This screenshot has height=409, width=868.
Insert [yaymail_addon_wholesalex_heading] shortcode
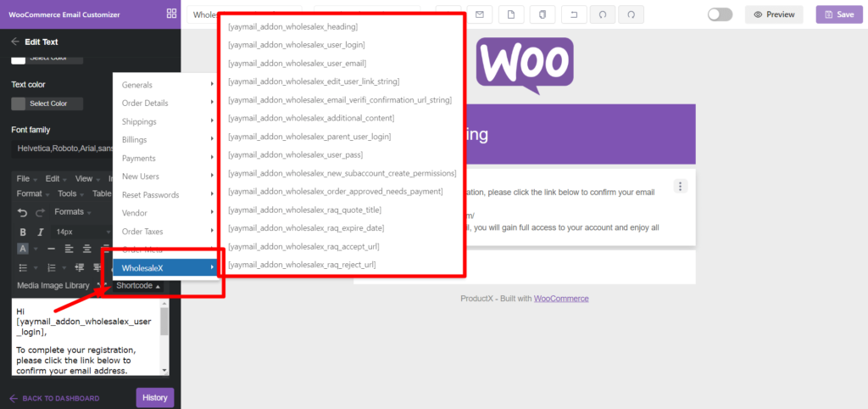click(x=292, y=26)
